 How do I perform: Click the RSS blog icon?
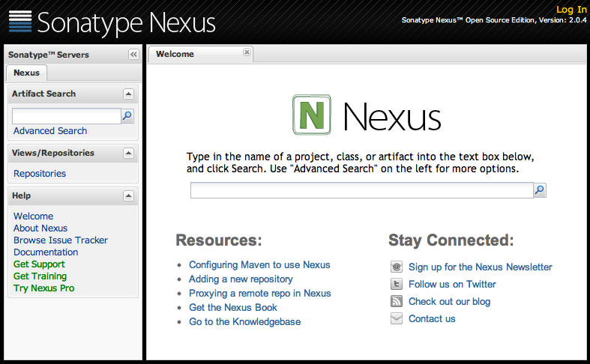(397, 302)
